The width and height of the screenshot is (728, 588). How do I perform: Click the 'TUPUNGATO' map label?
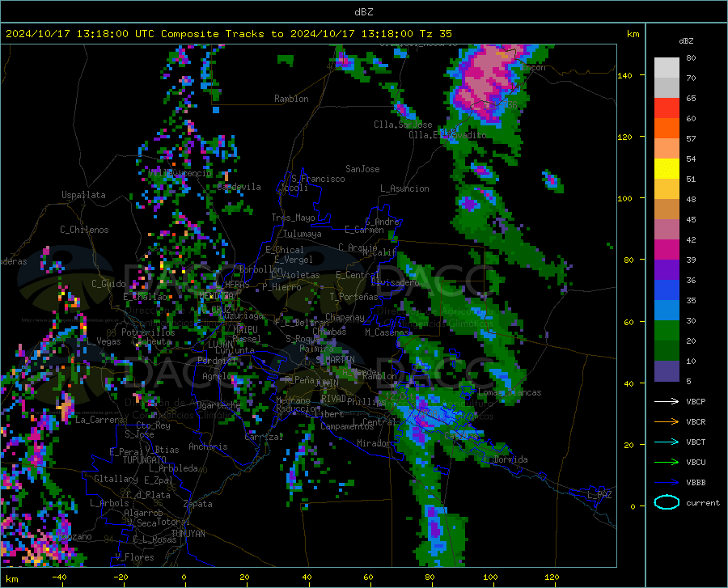[145, 460]
